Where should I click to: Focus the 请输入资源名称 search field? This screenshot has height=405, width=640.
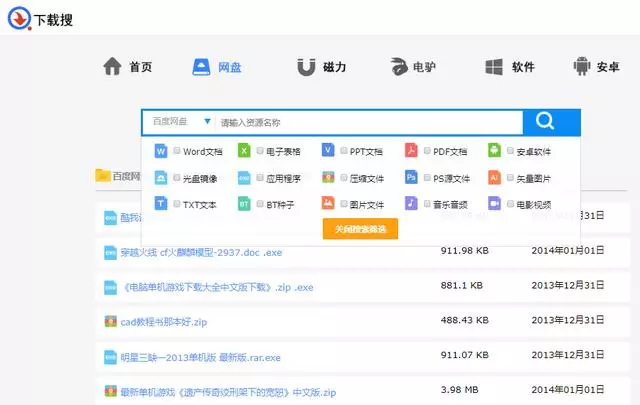point(369,122)
